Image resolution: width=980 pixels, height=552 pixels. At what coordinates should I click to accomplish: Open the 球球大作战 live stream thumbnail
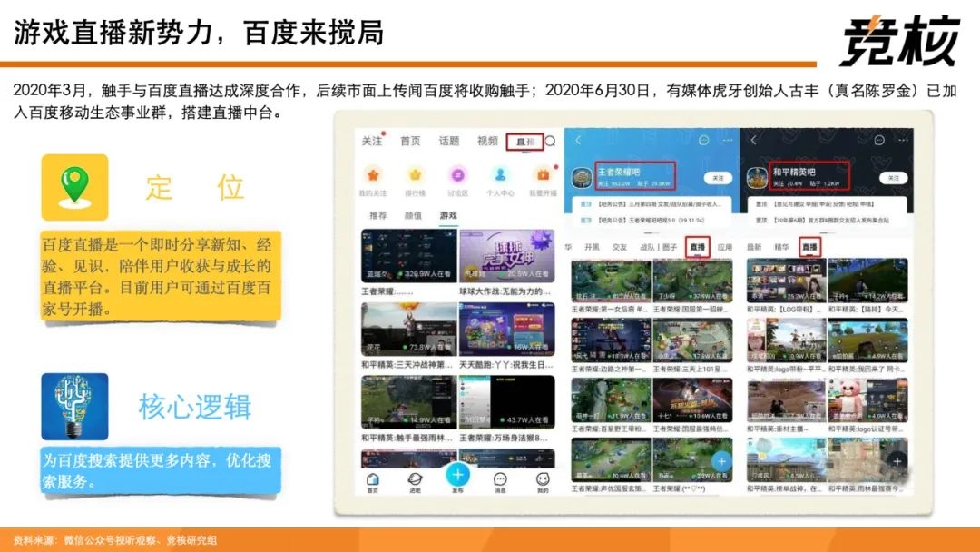pos(507,256)
